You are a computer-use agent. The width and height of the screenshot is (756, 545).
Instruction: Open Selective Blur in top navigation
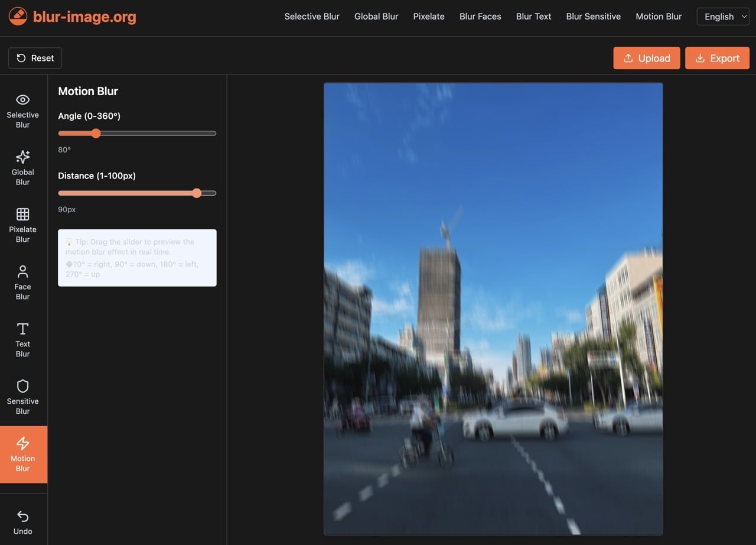pos(312,17)
